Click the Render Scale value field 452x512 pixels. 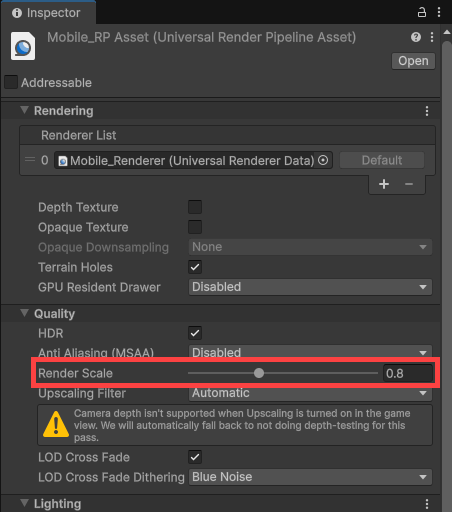click(x=408, y=373)
